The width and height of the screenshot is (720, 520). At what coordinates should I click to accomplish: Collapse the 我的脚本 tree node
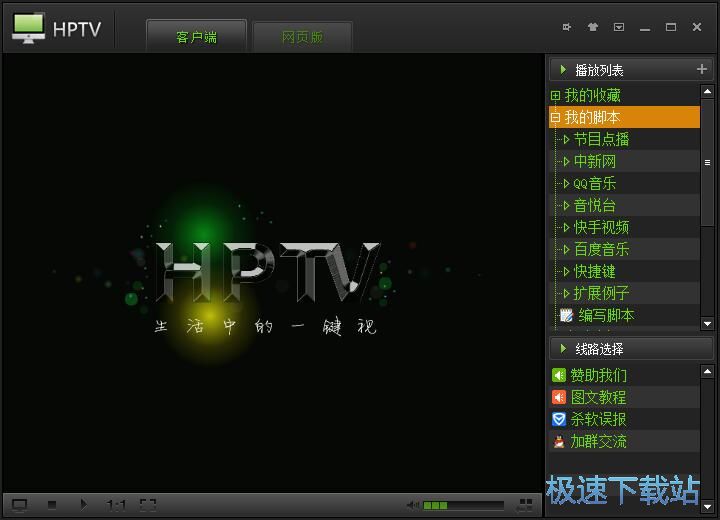pos(555,118)
